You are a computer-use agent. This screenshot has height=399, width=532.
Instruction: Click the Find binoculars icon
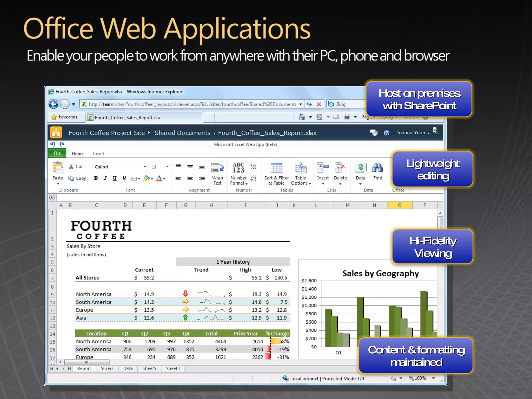[377, 168]
